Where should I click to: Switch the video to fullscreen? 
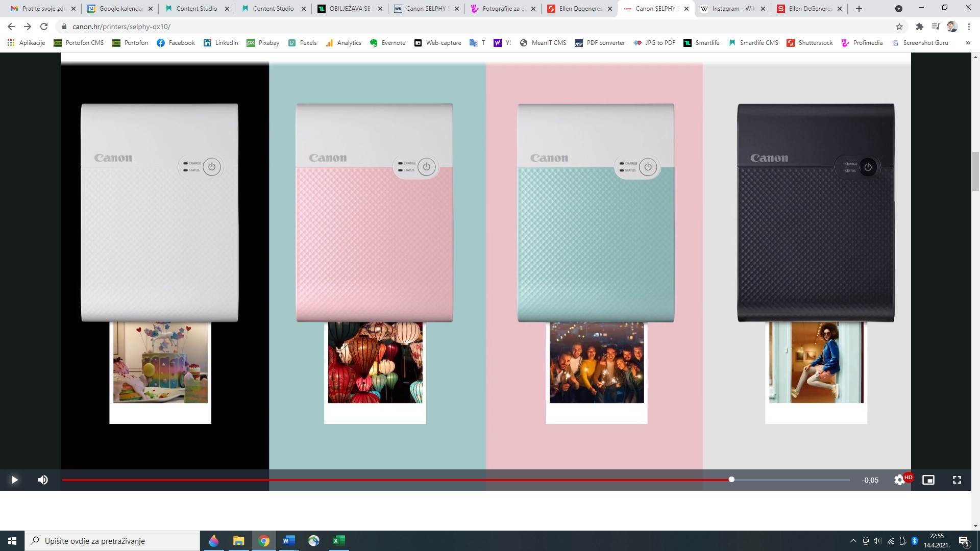click(x=957, y=480)
